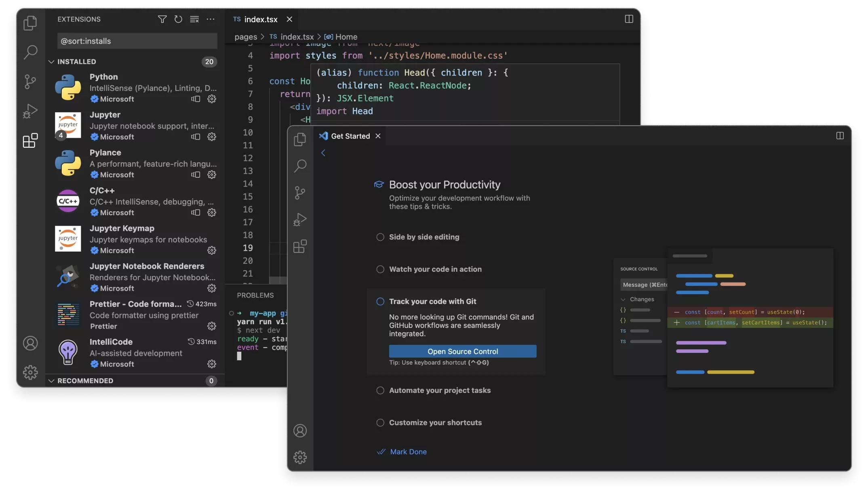The width and height of the screenshot is (868, 491).
Task: Click the Split Editor icon above Get Started
Action: 840,136
